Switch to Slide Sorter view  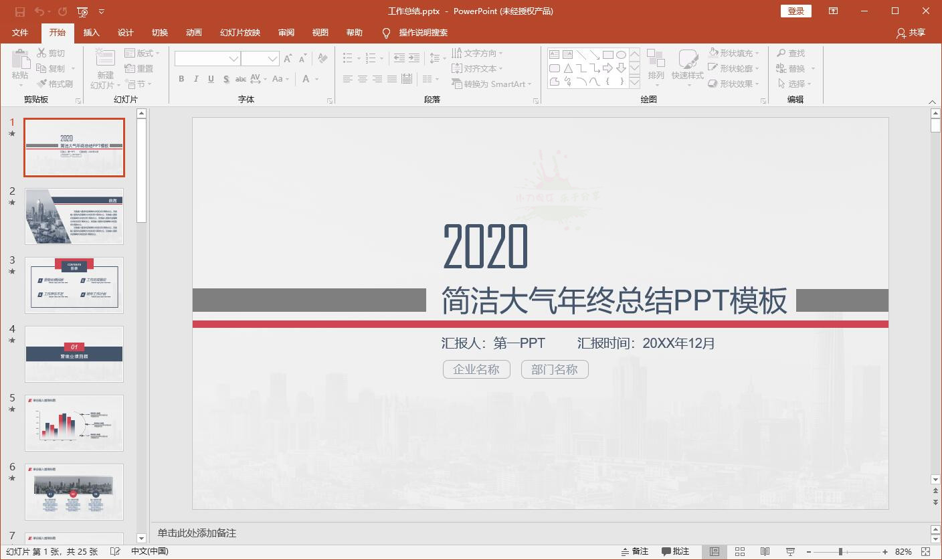point(740,552)
